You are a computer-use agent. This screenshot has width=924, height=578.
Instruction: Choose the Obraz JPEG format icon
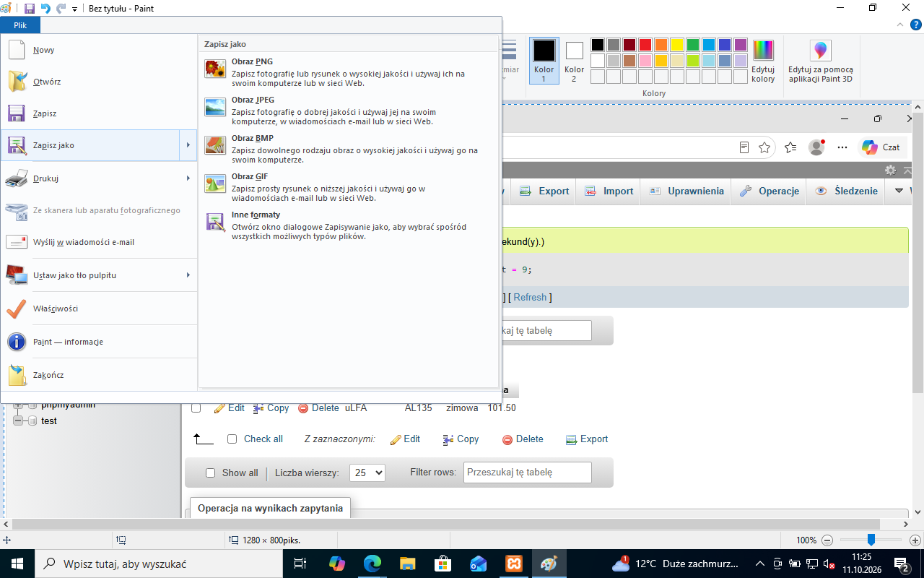(x=215, y=107)
